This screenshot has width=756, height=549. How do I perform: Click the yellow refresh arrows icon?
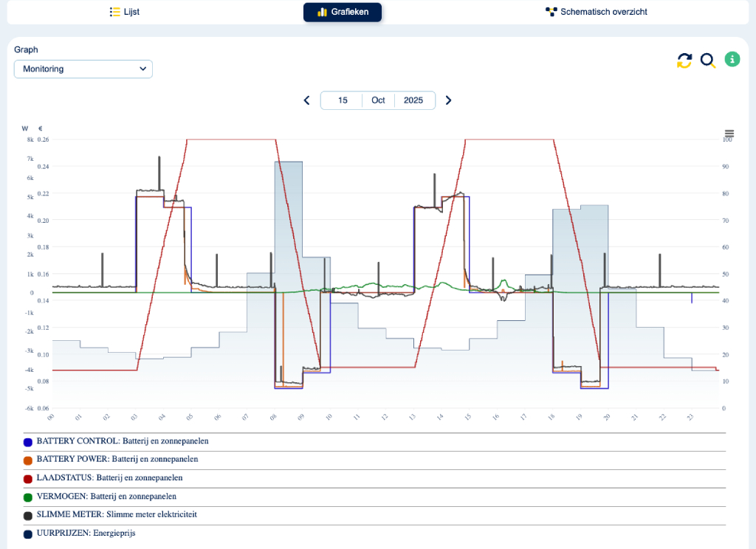click(684, 61)
